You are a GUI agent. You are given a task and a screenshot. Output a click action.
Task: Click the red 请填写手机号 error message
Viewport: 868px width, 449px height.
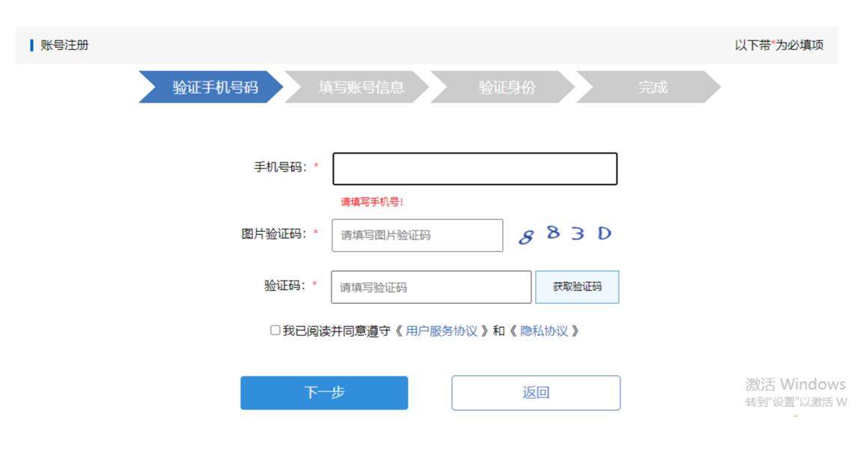[x=372, y=202]
